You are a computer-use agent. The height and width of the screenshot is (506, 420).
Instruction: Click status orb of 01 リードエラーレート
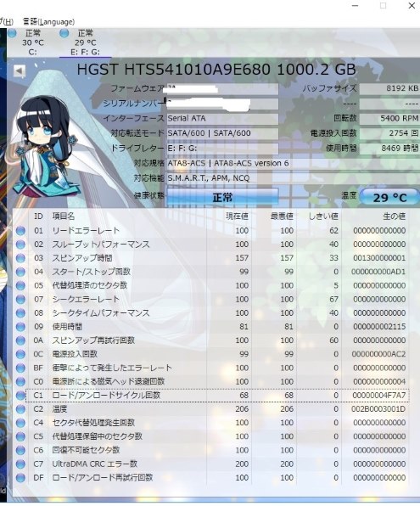(x=20, y=231)
